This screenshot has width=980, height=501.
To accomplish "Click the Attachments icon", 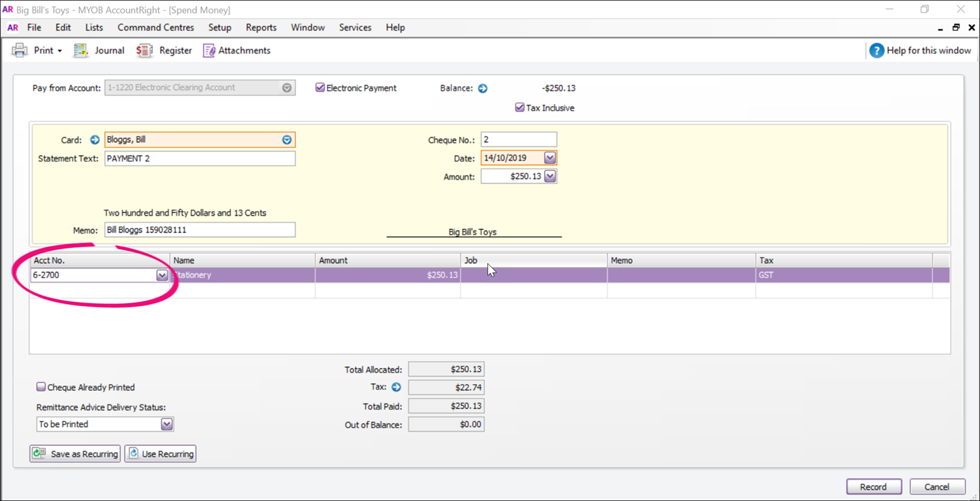I will click(209, 51).
